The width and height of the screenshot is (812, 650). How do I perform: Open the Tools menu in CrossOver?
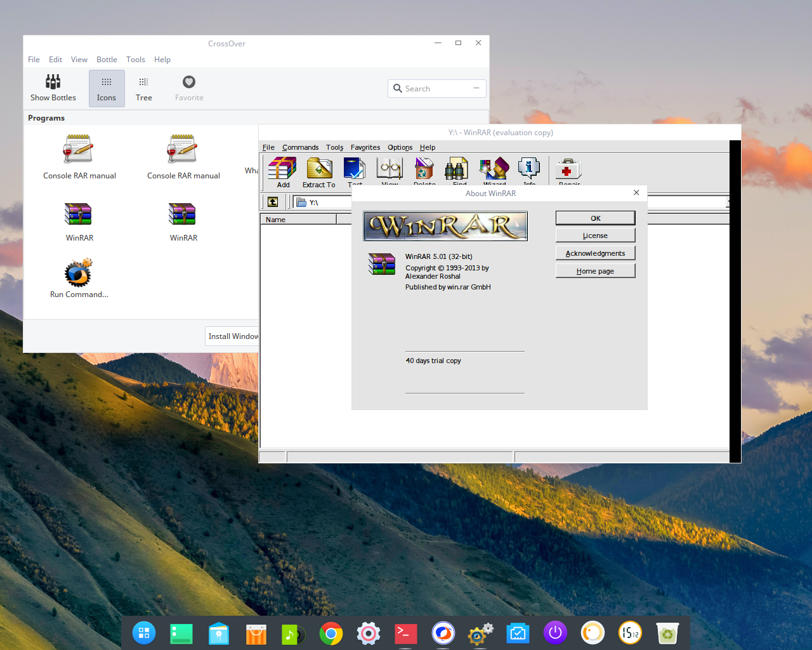(x=136, y=60)
